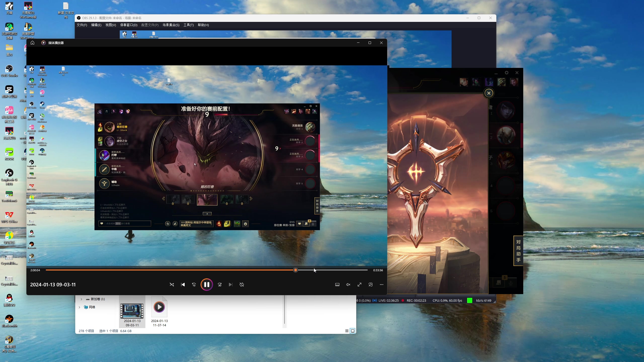644x362 pixels.
Task: Click the media player seek bar handle
Action: coord(296,270)
